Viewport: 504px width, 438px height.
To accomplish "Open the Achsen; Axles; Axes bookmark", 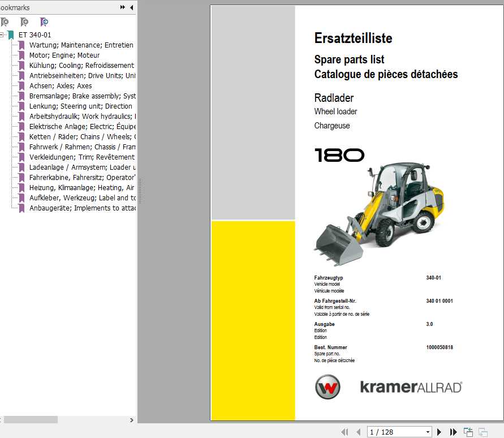I will 61,86.
